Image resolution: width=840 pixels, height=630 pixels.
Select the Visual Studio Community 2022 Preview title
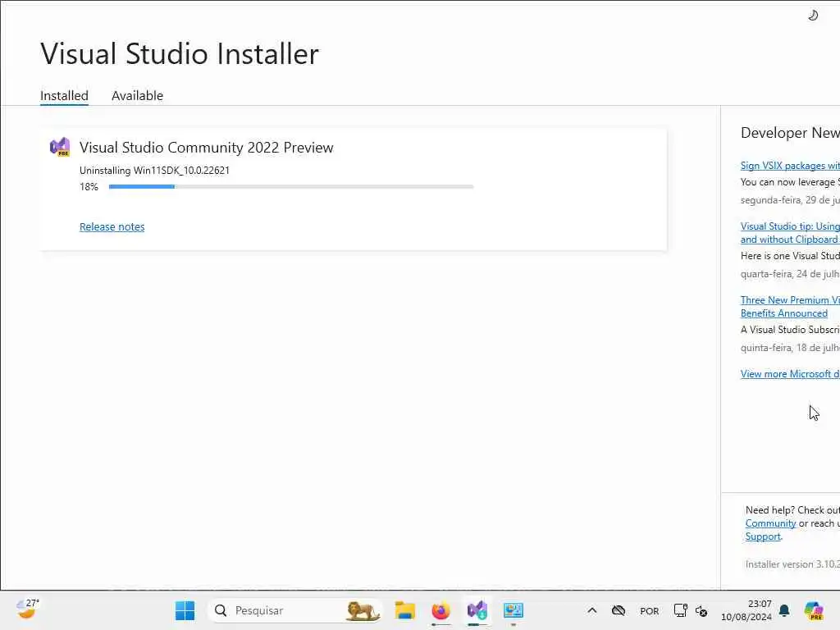pos(206,148)
